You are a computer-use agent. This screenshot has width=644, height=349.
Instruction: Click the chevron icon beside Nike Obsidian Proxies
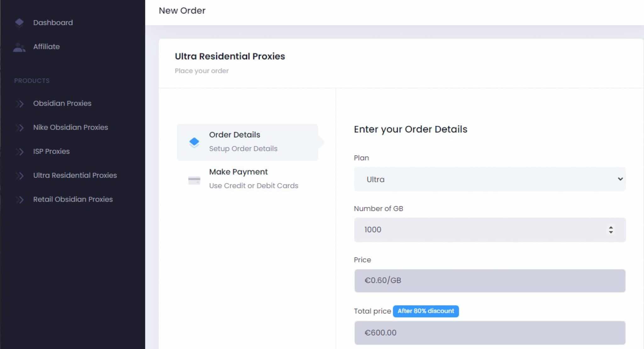(19, 128)
